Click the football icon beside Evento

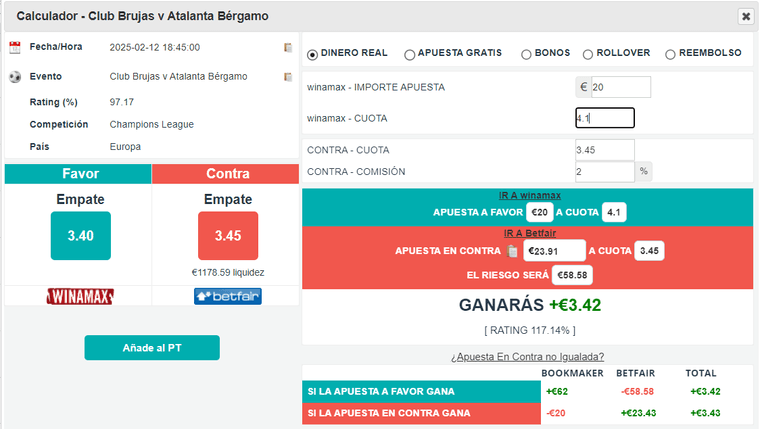click(15, 77)
